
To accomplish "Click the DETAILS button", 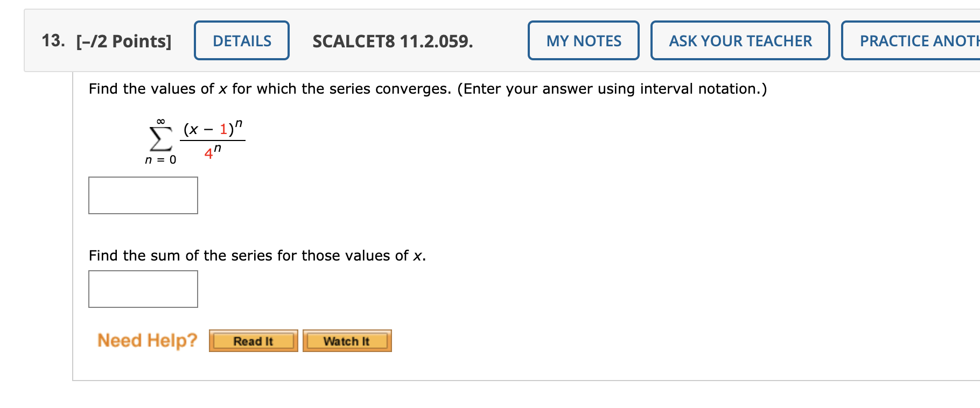I will tap(241, 40).
